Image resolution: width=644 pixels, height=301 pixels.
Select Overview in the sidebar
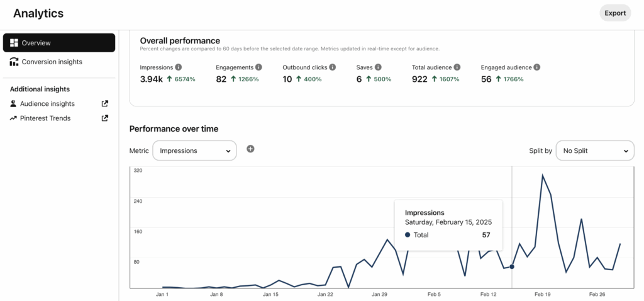[59, 43]
